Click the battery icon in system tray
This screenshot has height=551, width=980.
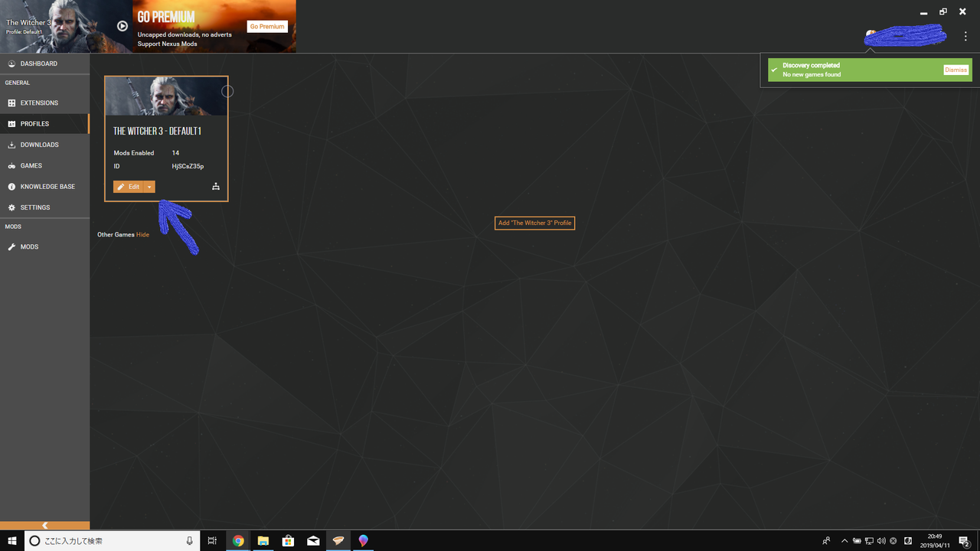[857, 540]
